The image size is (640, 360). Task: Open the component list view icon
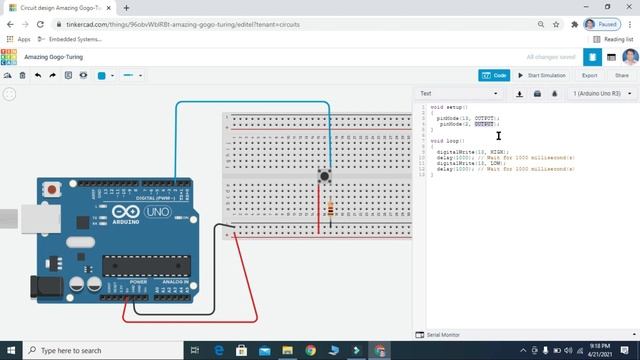[611, 57]
